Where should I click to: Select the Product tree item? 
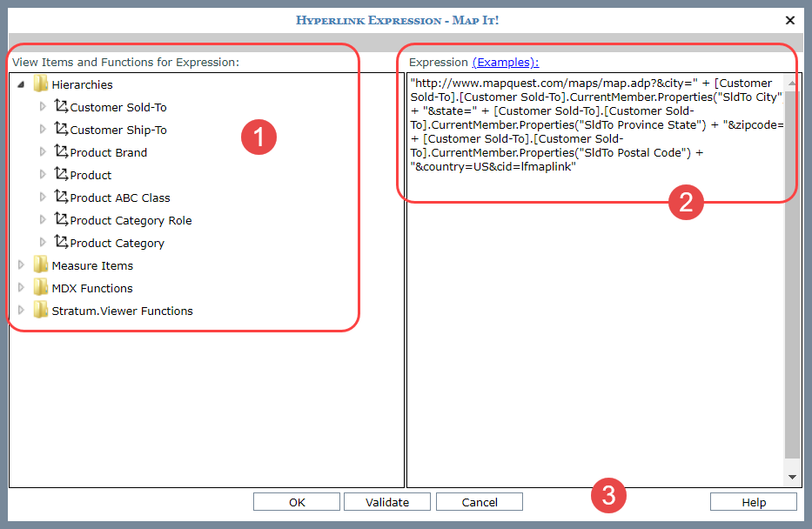(91, 175)
